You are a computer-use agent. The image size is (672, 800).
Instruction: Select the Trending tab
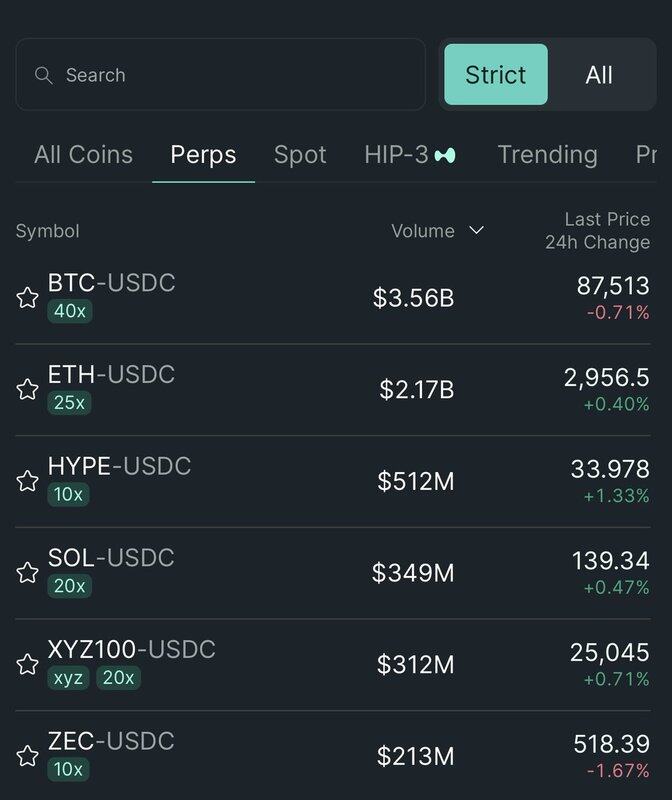tap(547, 155)
